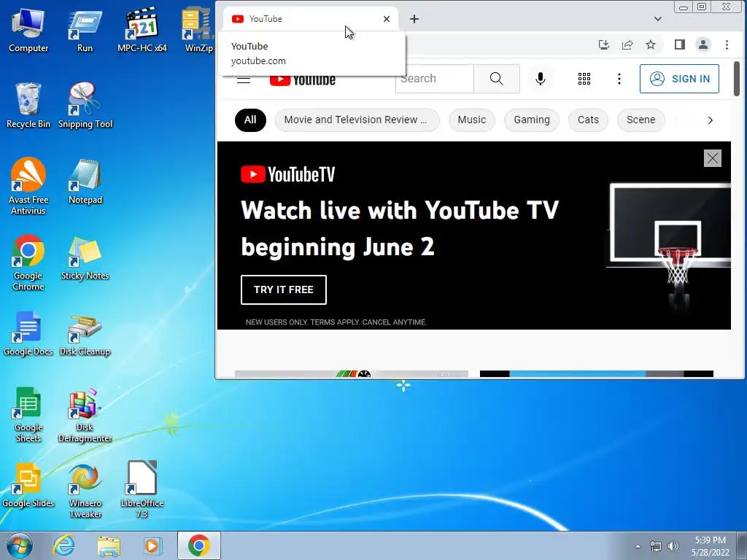Open the Chrome three-dot menu
The width and height of the screenshot is (747, 560).
pos(727,44)
